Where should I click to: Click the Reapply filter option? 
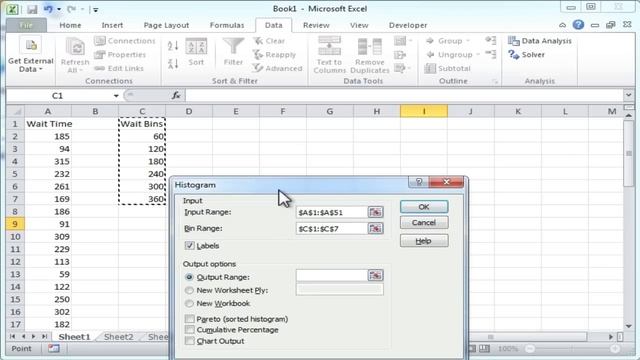tap(274, 54)
